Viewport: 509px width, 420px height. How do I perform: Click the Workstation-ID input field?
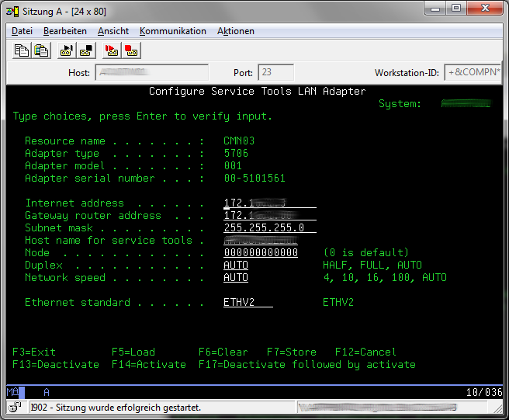[x=472, y=73]
